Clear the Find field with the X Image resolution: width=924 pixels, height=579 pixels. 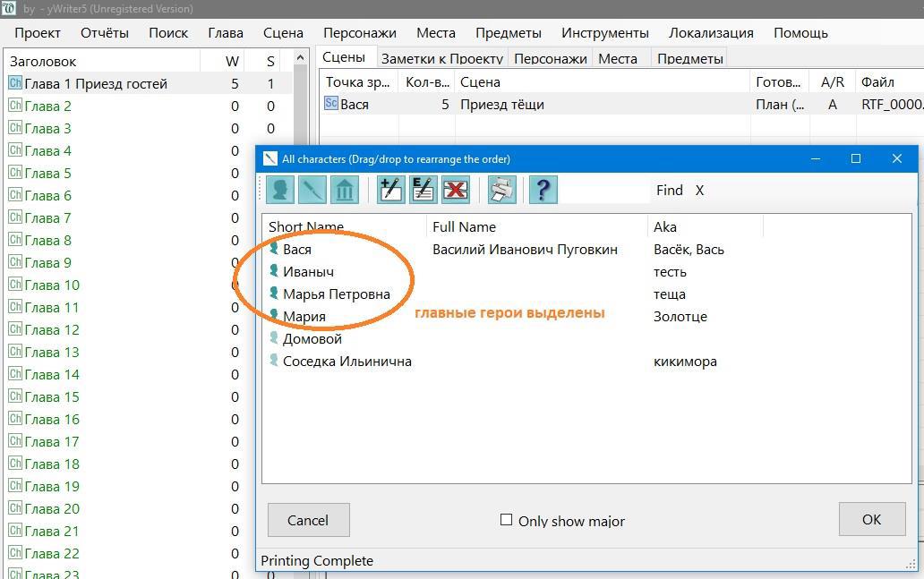(699, 191)
